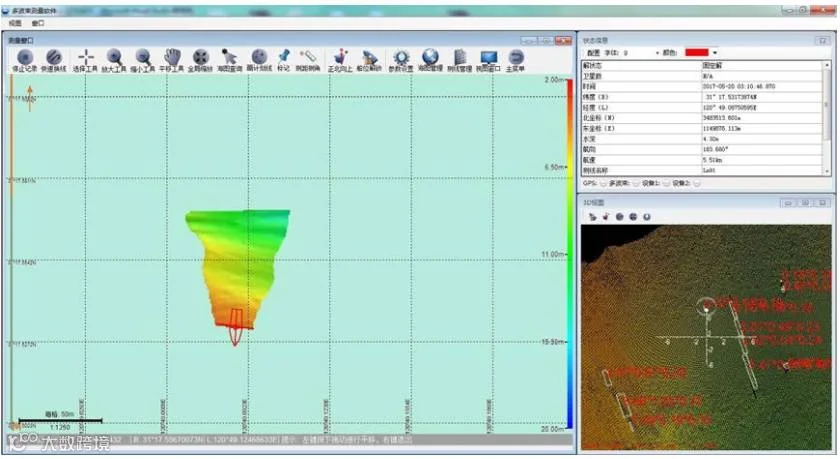Click the fourth grid-globe icon in 3D toolbar

click(x=633, y=217)
